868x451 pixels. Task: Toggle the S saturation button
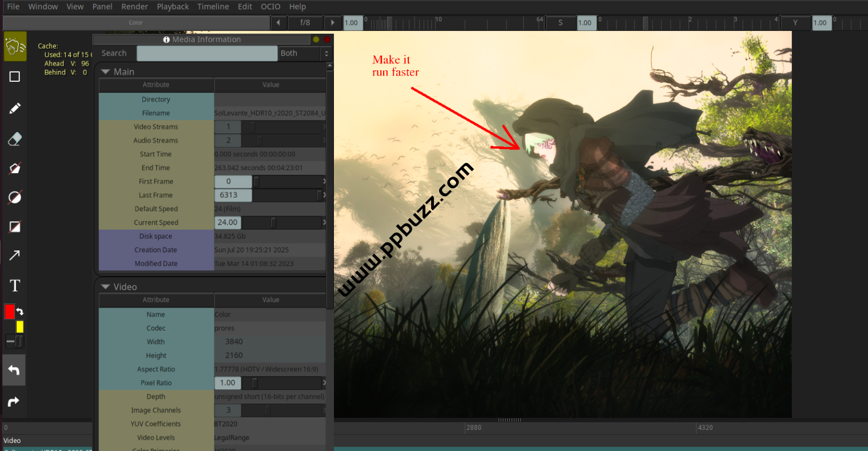pyautogui.click(x=560, y=23)
